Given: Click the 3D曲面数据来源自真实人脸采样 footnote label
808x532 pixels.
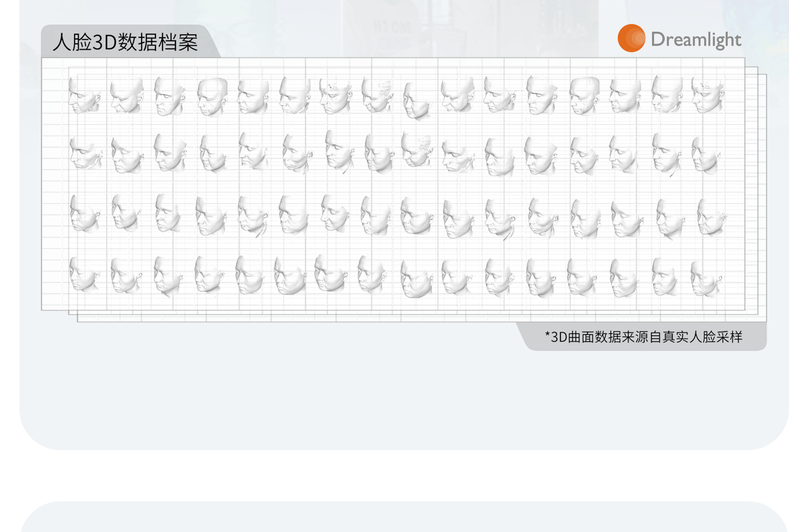Looking at the screenshot, I should click(x=644, y=337).
